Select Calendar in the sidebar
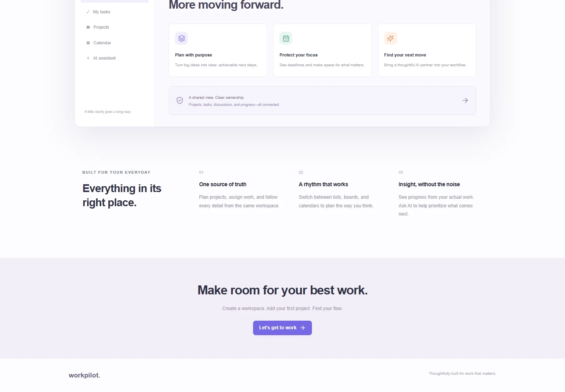 tap(115, 43)
